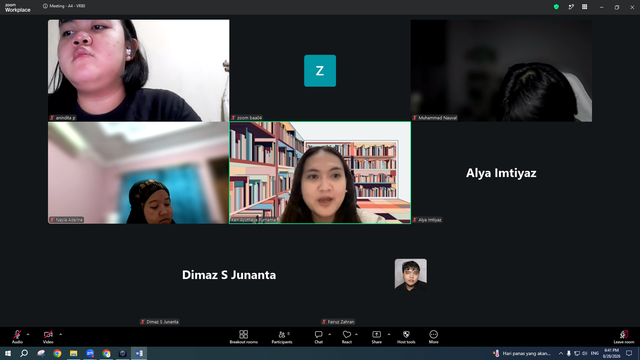
Task: Click the Meeting title text in header
Action: 67,6
